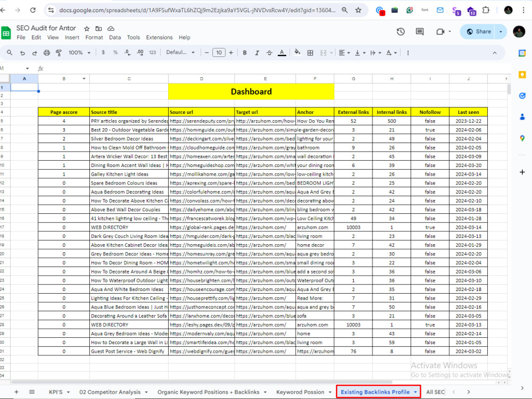Open Google Maps side panel icon

[522, 138]
